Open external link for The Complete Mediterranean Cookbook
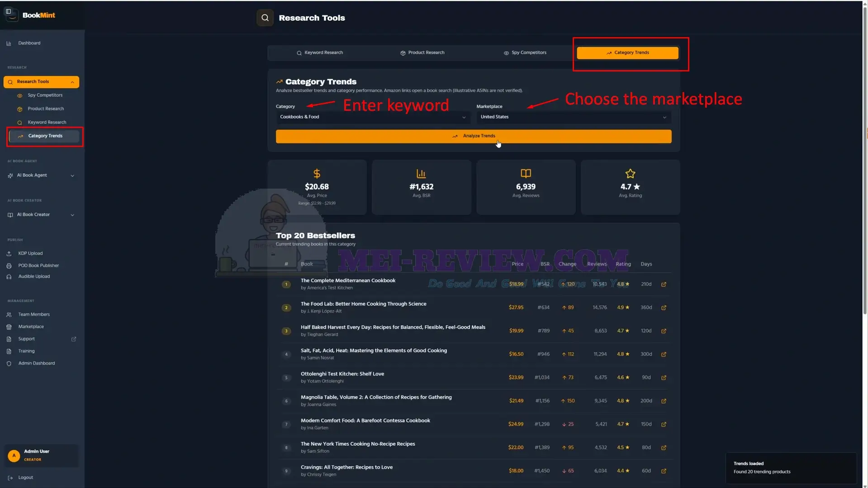The width and height of the screenshot is (868, 488). pyautogui.click(x=664, y=284)
